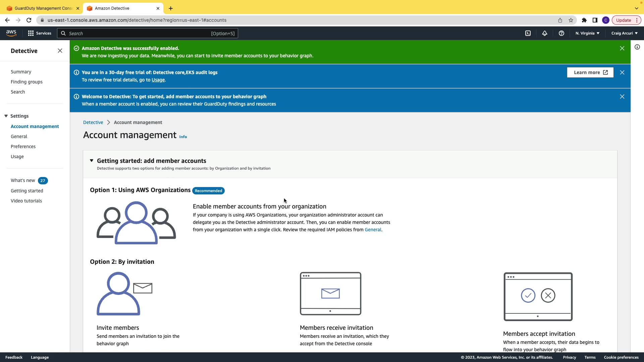
Task: Open Finding groups in sidebar
Action: point(26,82)
